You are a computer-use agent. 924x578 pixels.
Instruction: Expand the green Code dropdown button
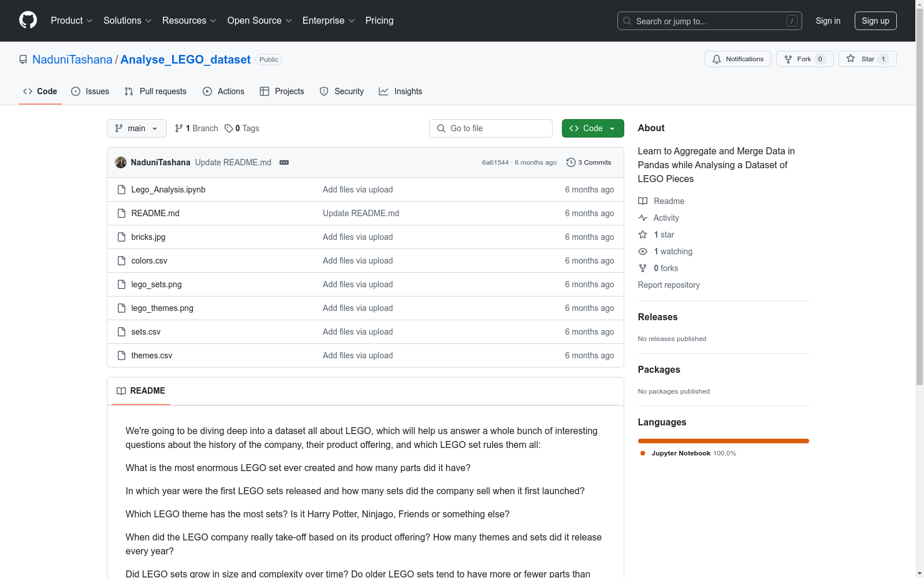(593, 128)
